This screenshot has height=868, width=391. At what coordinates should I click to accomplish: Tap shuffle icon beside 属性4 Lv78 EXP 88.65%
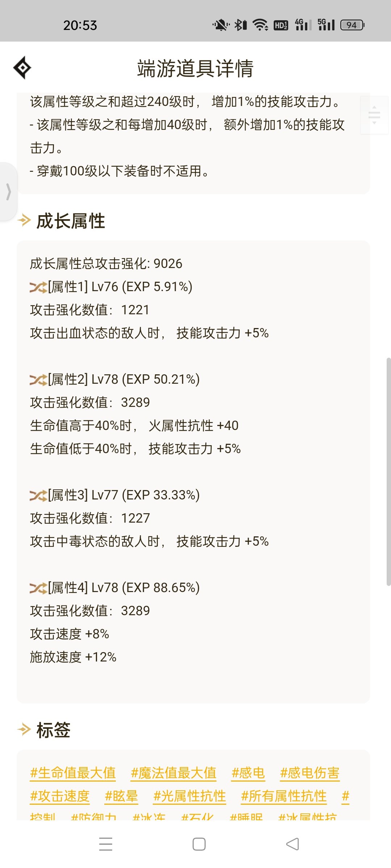[38, 588]
